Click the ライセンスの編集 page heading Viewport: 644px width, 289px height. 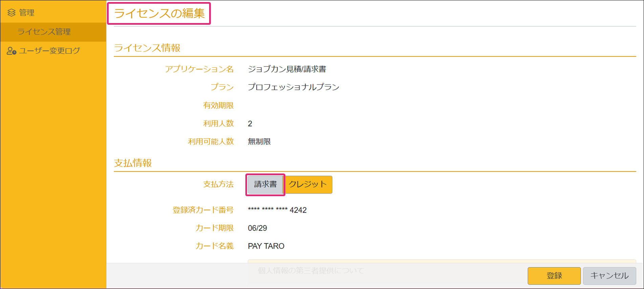point(159,14)
